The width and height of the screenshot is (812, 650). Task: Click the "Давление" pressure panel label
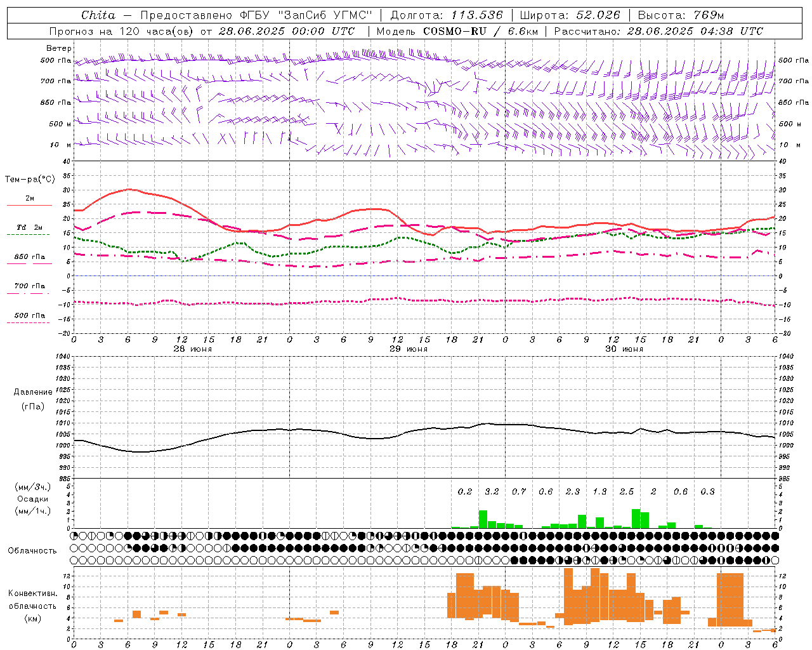tap(33, 392)
